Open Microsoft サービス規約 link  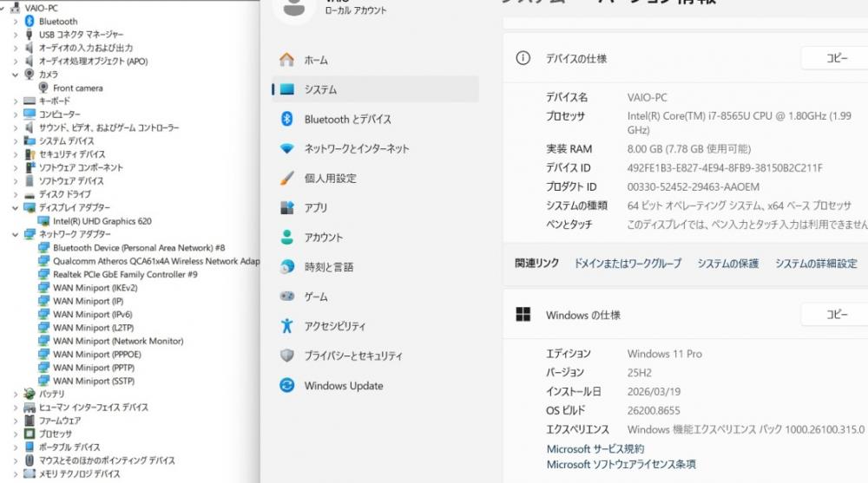pos(595,448)
